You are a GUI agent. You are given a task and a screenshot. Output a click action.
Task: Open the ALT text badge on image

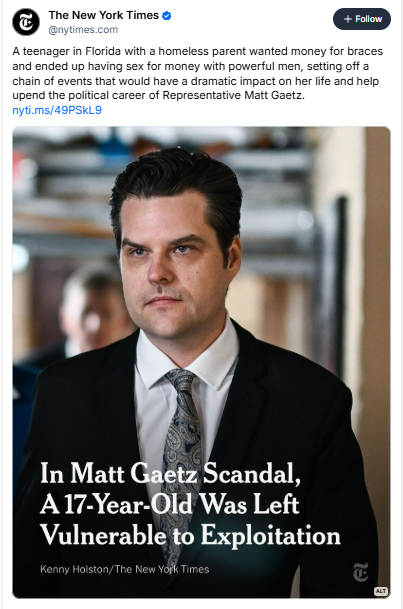(x=380, y=591)
